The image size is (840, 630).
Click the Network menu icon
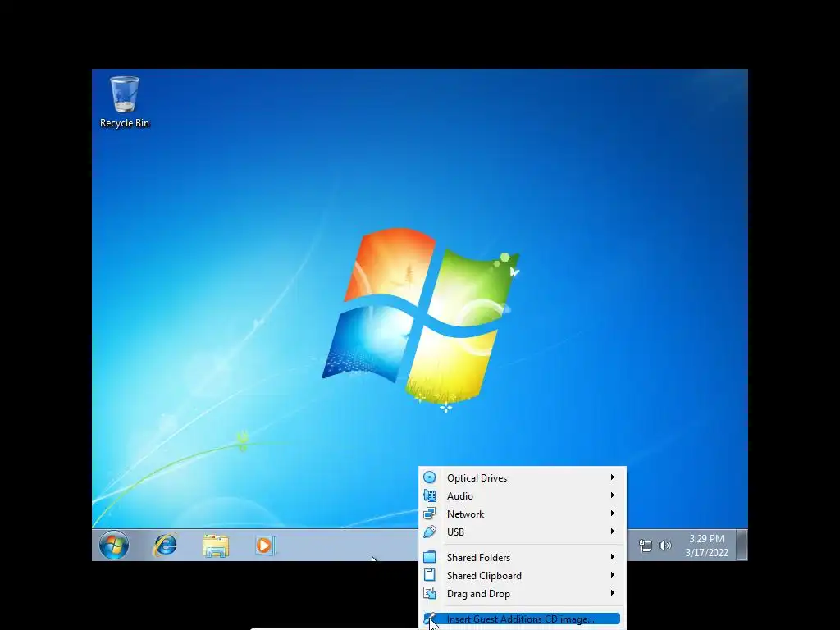coord(430,514)
